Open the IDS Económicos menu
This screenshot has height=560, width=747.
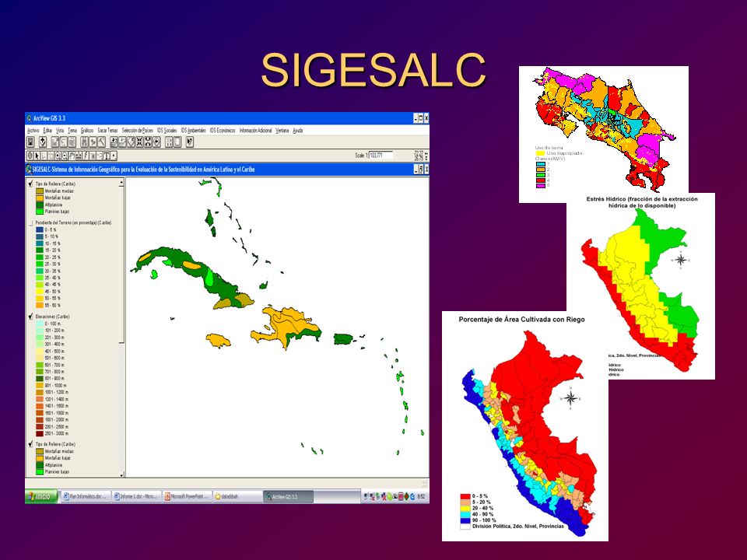[x=223, y=130]
